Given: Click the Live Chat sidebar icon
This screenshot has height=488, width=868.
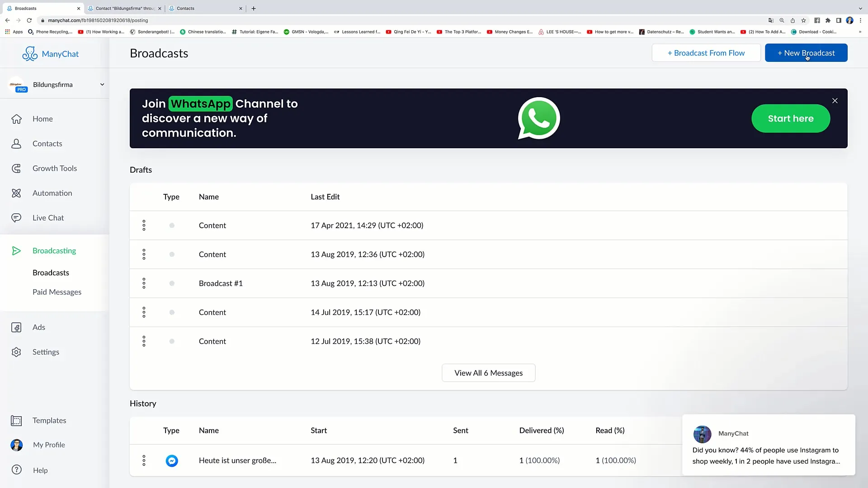Looking at the screenshot, I should (17, 217).
